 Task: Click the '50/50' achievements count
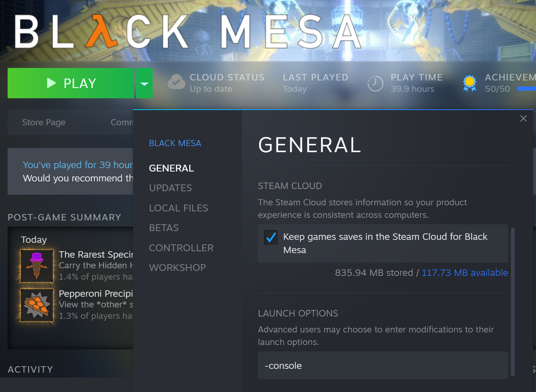point(497,89)
